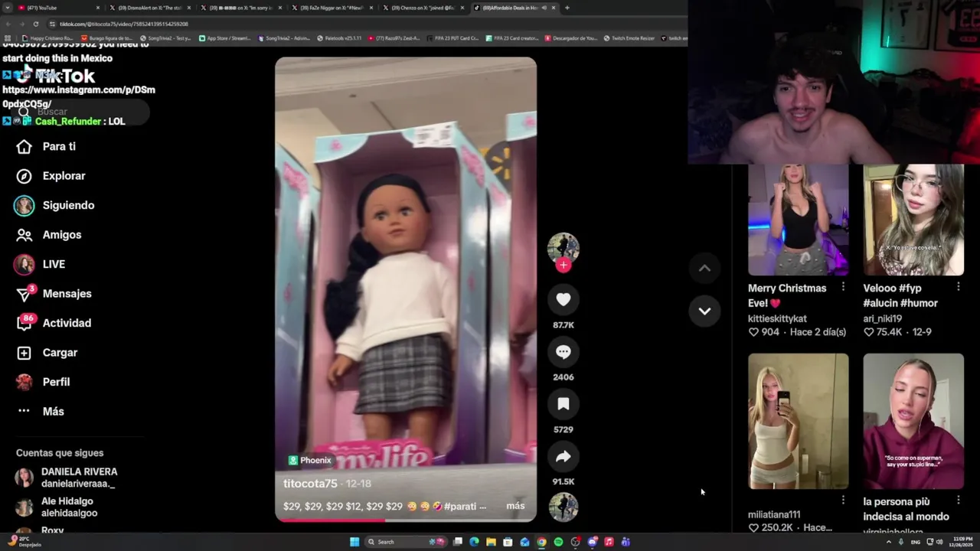Screen dimensions: 980x551
Task: Open Discord from the taskbar
Action: [x=592, y=542]
